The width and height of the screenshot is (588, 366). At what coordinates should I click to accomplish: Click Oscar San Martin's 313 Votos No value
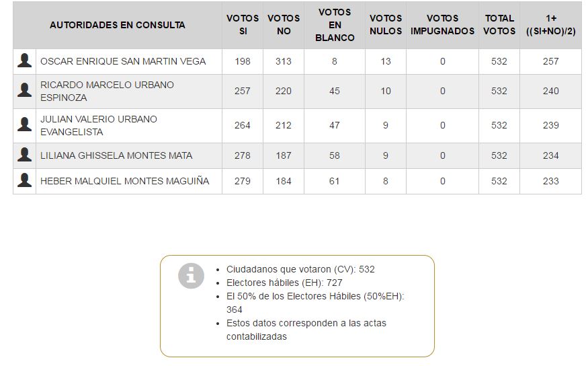pos(284,61)
